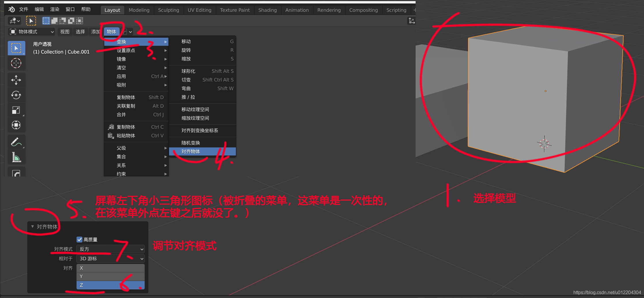This screenshot has width=644, height=298.
Task: Activate the Scale tool
Action: (x=16, y=110)
